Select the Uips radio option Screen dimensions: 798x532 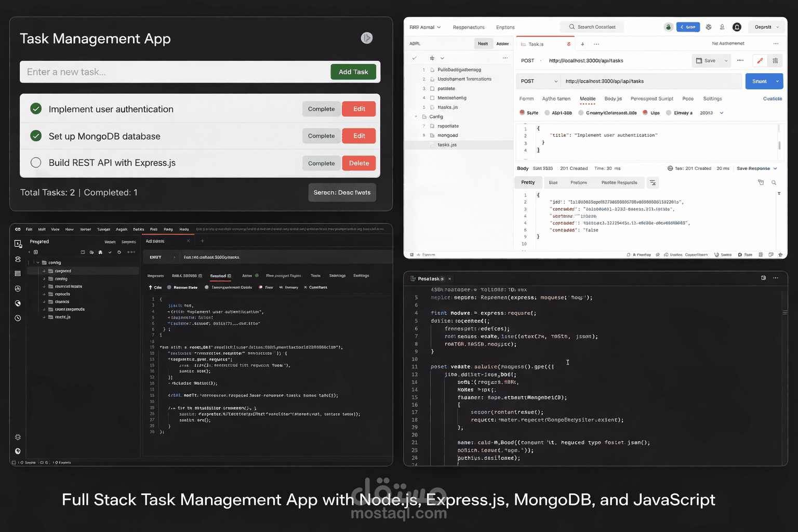click(x=645, y=113)
